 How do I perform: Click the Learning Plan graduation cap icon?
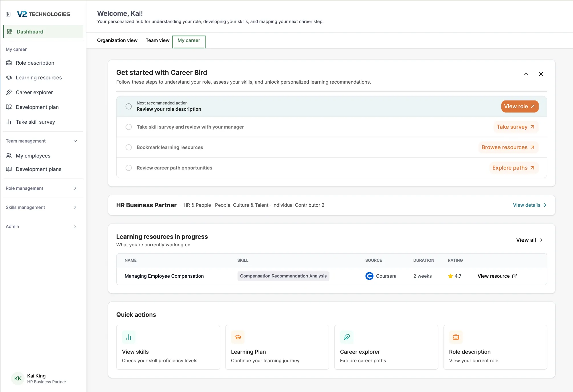tap(238, 337)
